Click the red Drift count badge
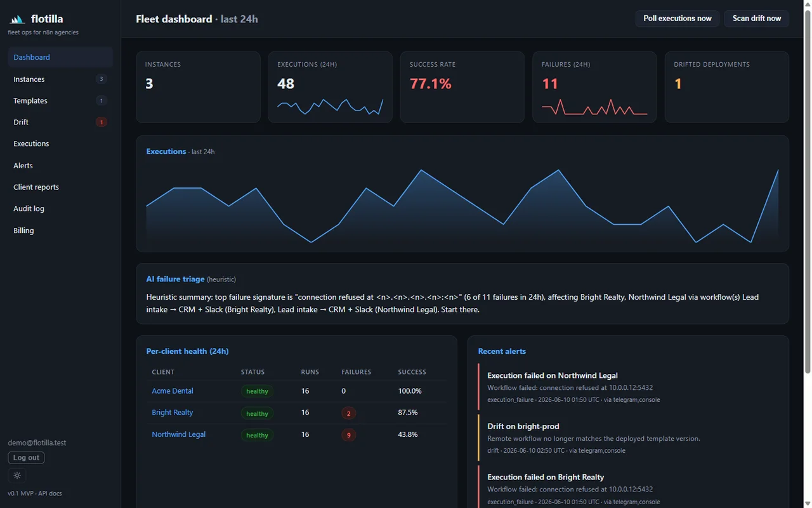The width and height of the screenshot is (812, 508). click(101, 122)
